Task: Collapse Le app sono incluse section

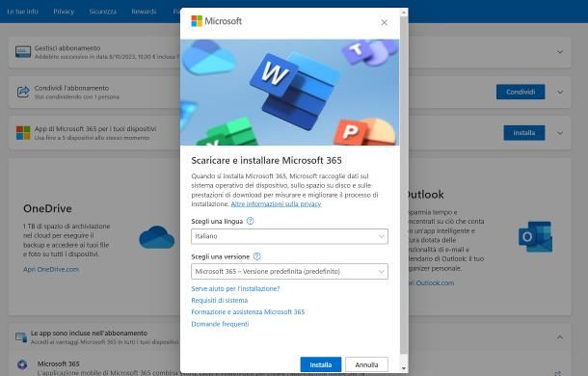Action: pyautogui.click(x=560, y=337)
